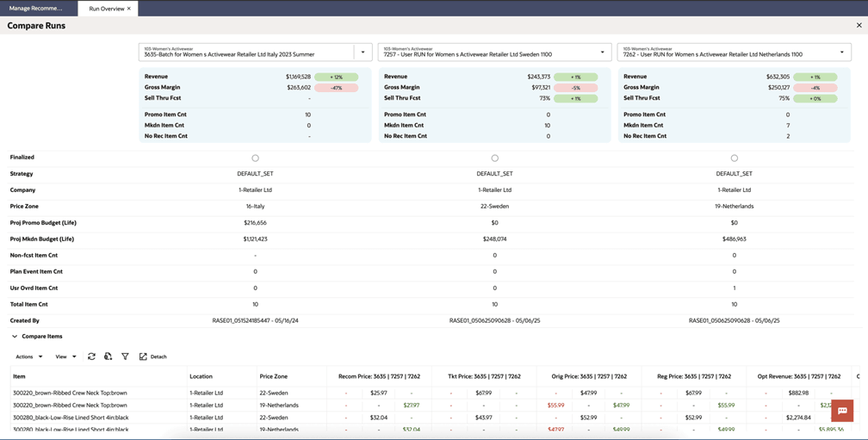Open the red chat assistant button
The image size is (868, 440).
(842, 411)
